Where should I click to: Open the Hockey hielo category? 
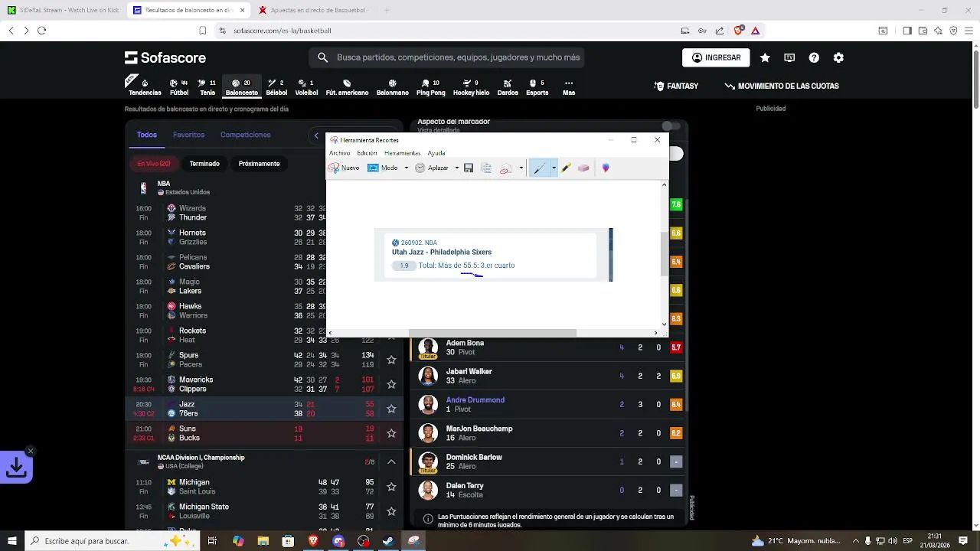(471, 87)
